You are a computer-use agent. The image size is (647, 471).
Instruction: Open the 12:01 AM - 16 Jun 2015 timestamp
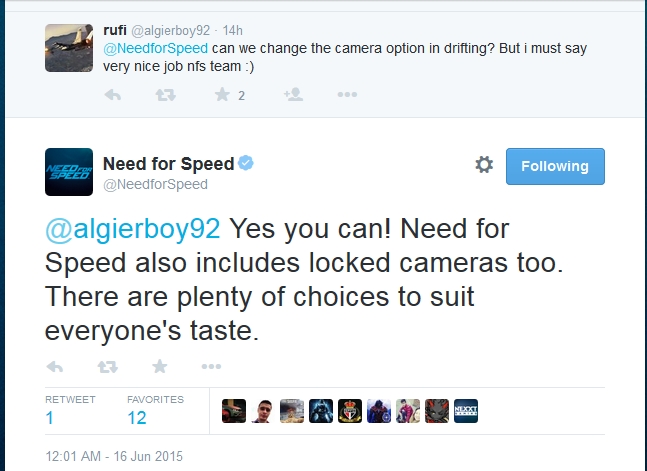[x=114, y=456]
